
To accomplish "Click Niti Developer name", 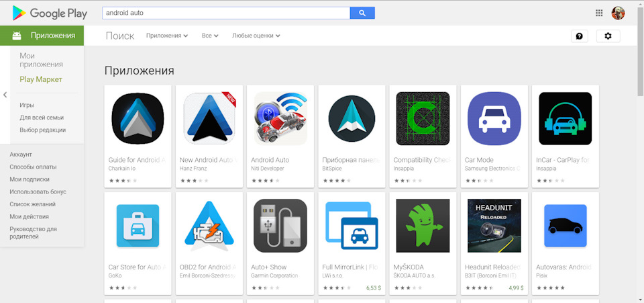I will coord(268,169).
